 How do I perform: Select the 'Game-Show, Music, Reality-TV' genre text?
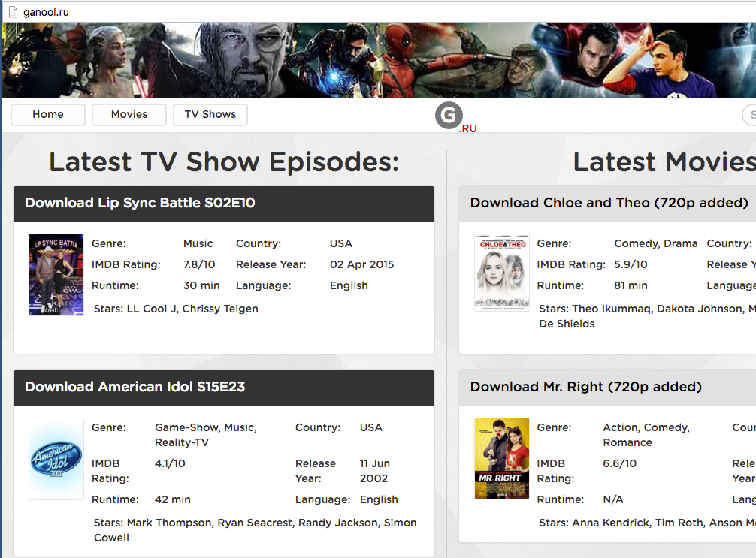click(x=206, y=435)
